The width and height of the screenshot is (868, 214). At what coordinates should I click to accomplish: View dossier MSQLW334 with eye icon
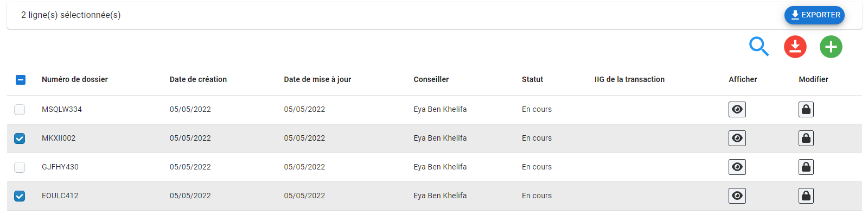[x=737, y=109]
